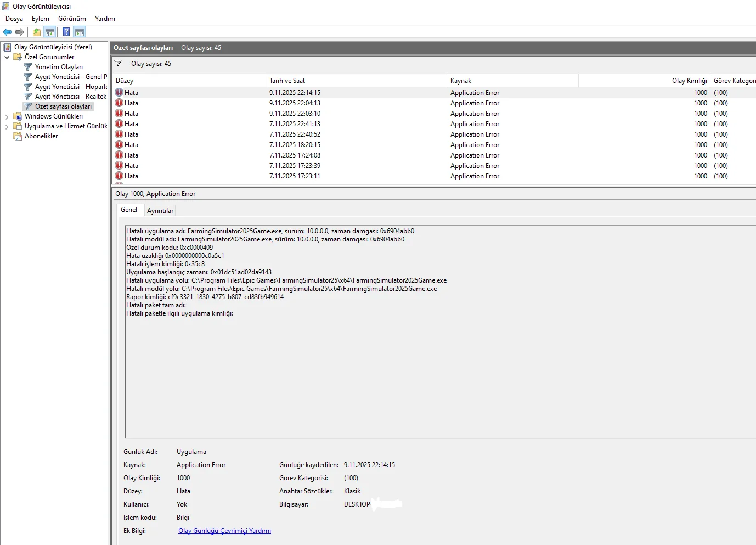756x545 pixels.
Task: Click the 'Klasik' value next to Anahtar Sözcükler
Action: coord(352,491)
